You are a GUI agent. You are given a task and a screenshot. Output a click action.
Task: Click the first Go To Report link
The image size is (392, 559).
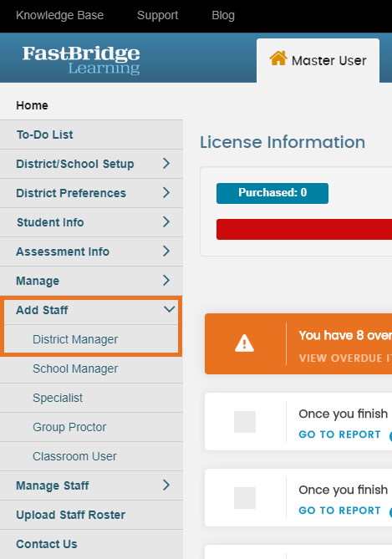pyautogui.click(x=339, y=434)
